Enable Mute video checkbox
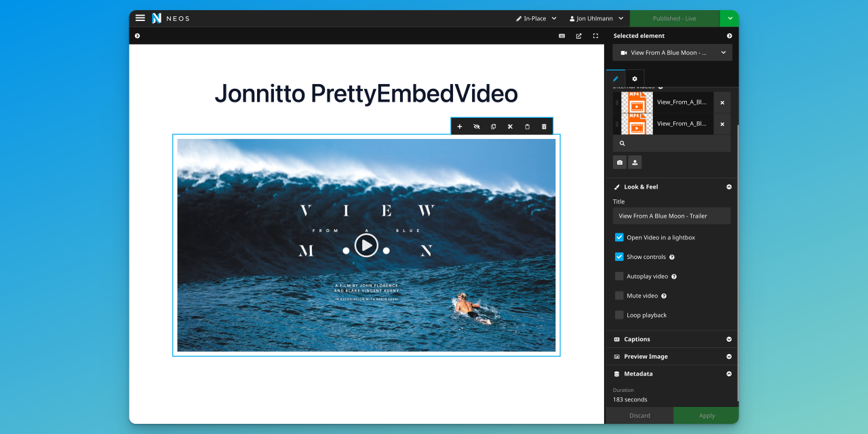The width and height of the screenshot is (868, 434). pyautogui.click(x=619, y=296)
